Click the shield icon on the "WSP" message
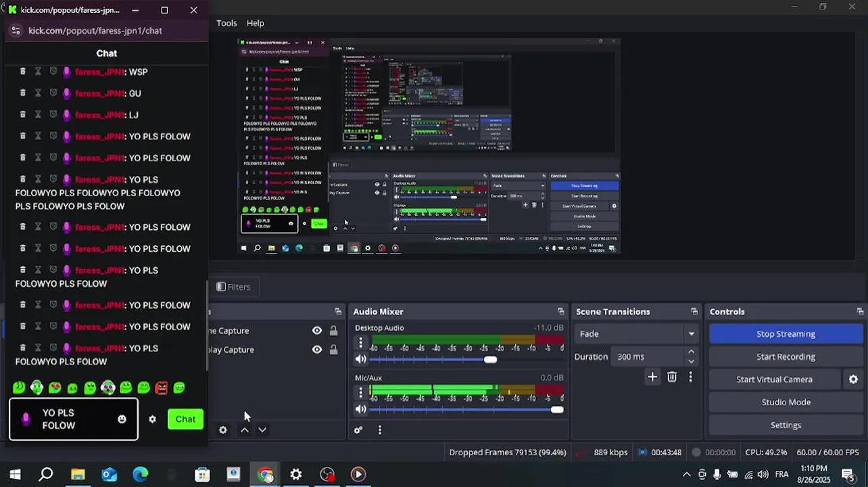Screen dimensions: 868x487 (53, 72)
